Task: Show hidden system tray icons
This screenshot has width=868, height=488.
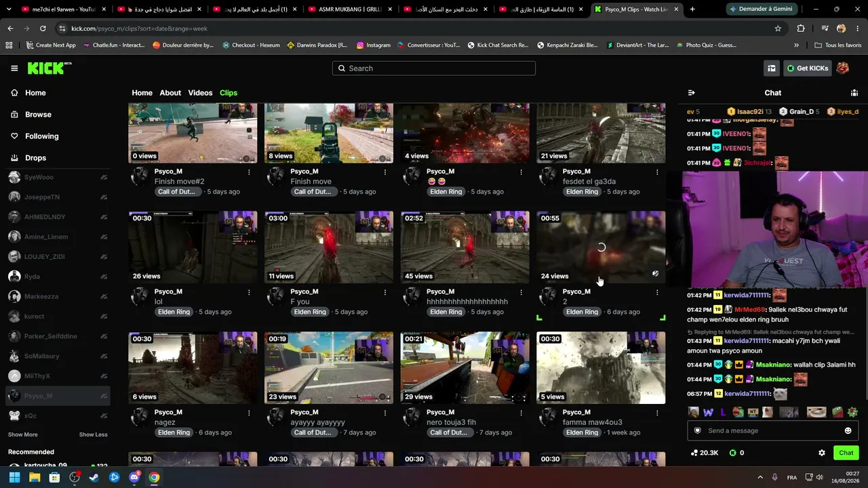Action: tap(760, 477)
